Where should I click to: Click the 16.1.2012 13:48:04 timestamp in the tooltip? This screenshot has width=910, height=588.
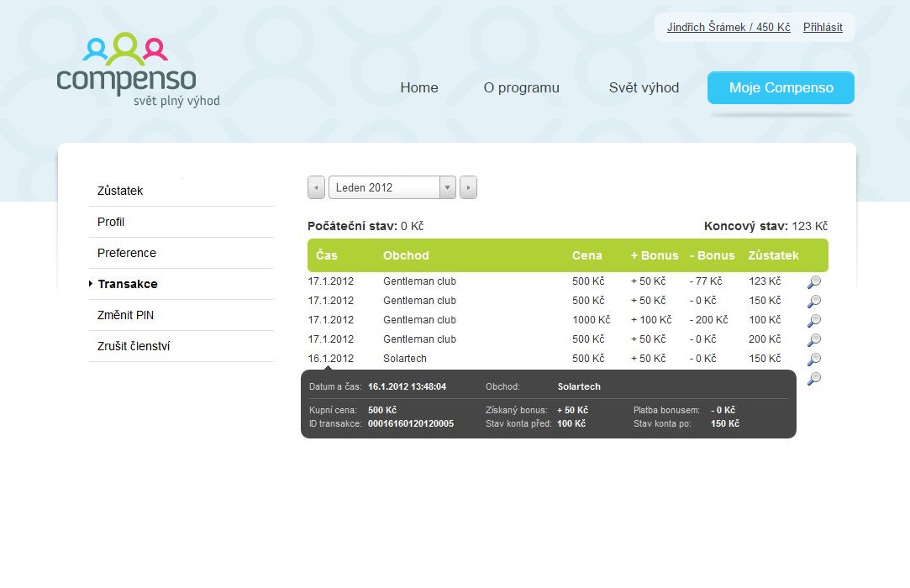[407, 386]
